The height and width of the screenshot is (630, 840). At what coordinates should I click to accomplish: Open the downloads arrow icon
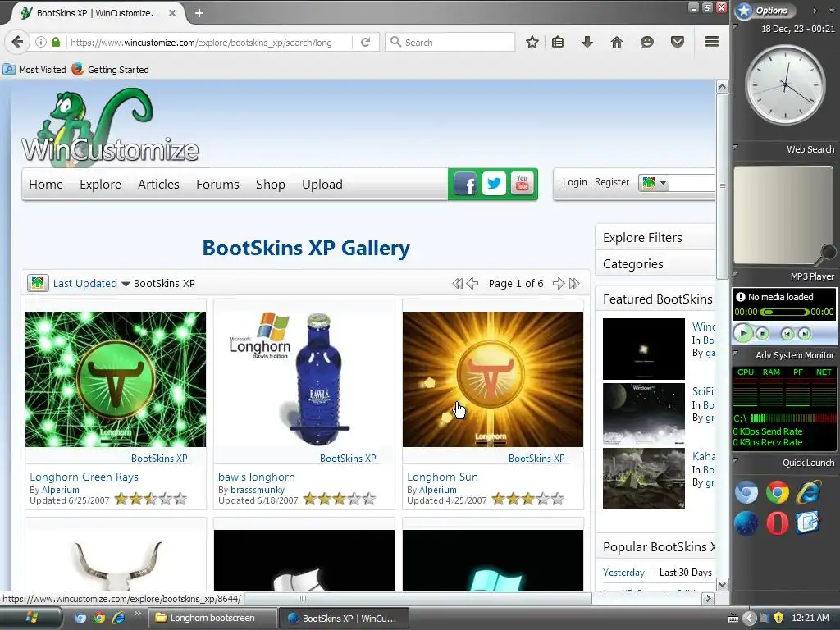pyautogui.click(x=587, y=42)
